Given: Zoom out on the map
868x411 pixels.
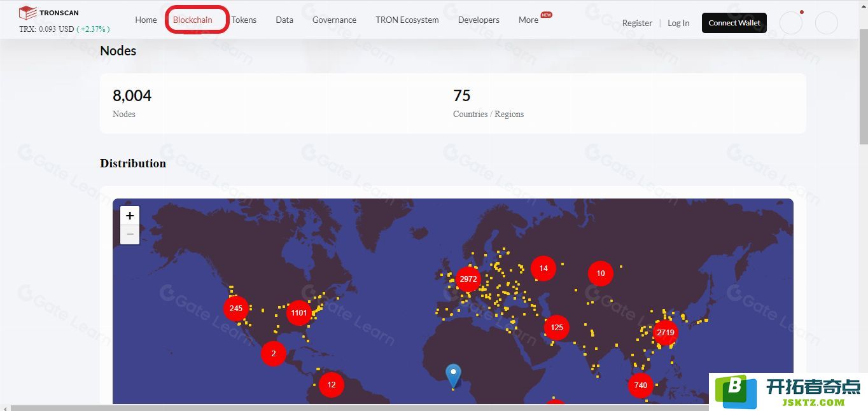Looking at the screenshot, I should point(130,234).
